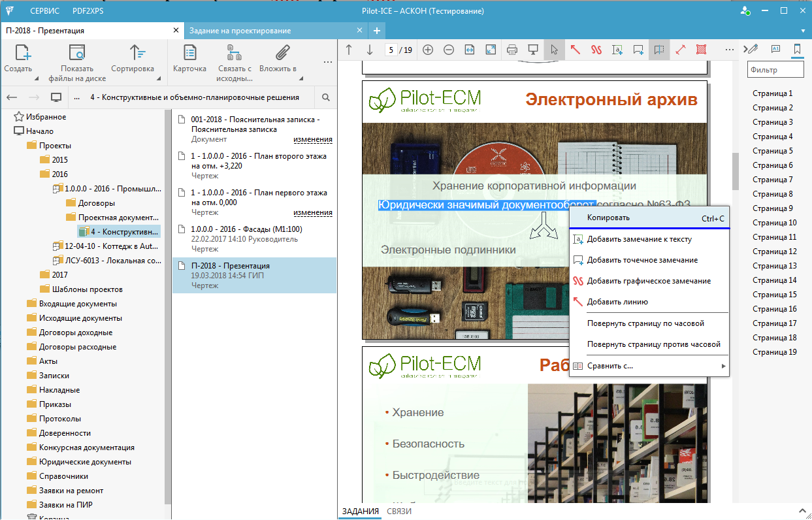Open the user account icon in title bar
This screenshot has height=520, width=812.
pos(745,10)
